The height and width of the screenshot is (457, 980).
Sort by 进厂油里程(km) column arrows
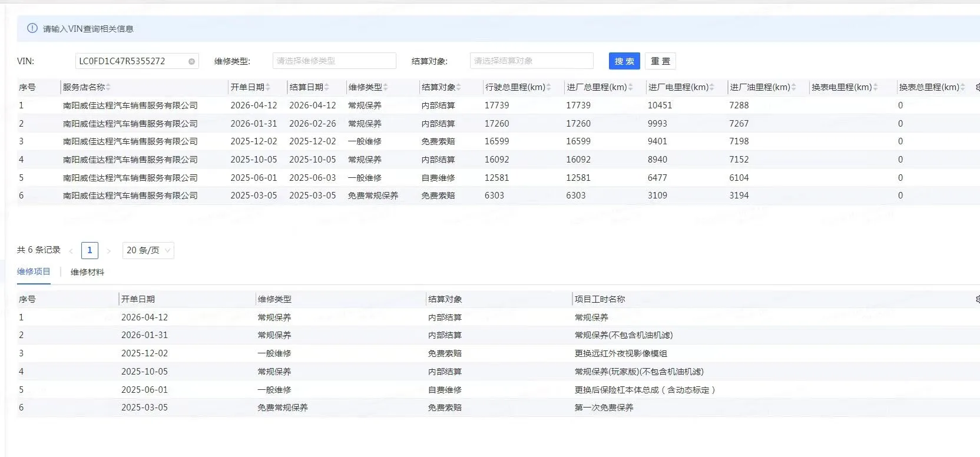tap(793, 87)
